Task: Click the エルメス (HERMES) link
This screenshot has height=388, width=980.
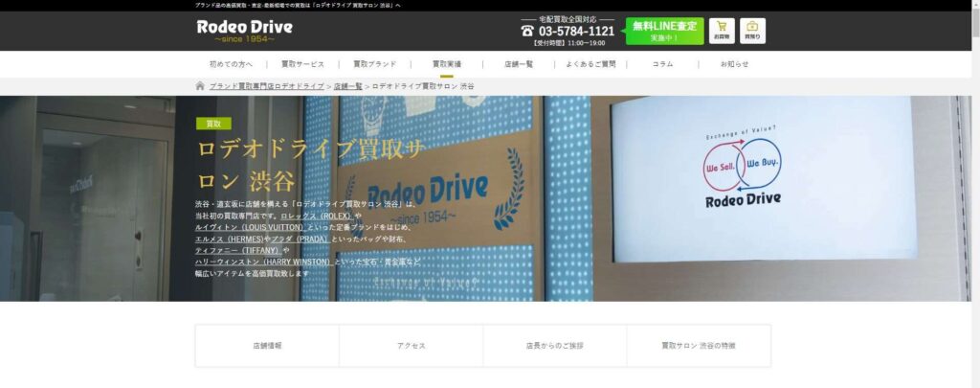Action: (229, 240)
